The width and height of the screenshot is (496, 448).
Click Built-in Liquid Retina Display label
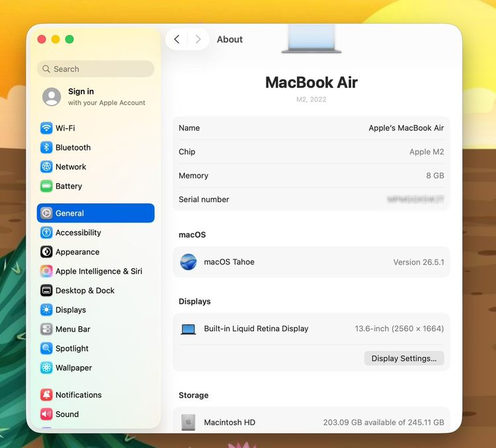(256, 328)
